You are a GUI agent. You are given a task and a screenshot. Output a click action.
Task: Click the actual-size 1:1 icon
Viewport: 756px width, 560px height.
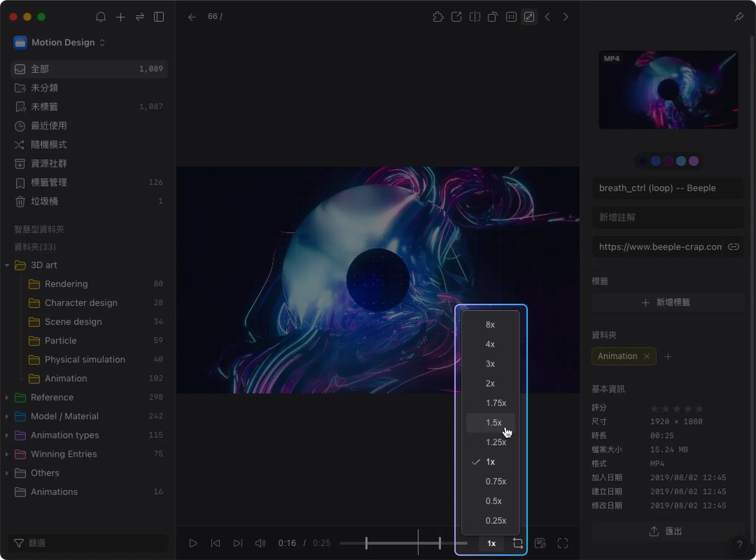coord(511,17)
